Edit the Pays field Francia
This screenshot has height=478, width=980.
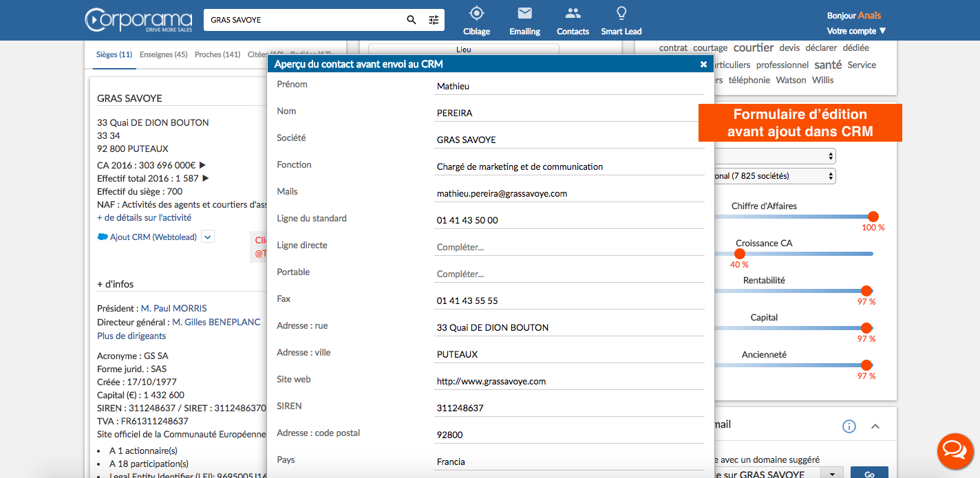click(569, 461)
